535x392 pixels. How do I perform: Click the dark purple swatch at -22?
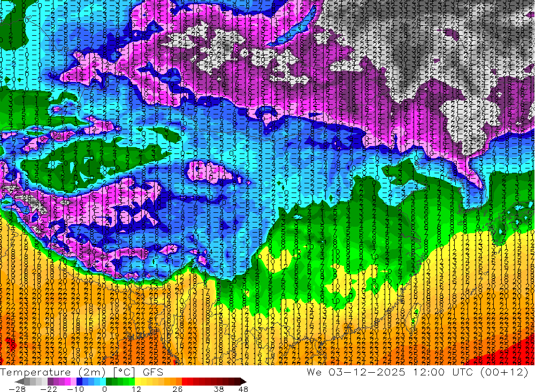click(50, 381)
